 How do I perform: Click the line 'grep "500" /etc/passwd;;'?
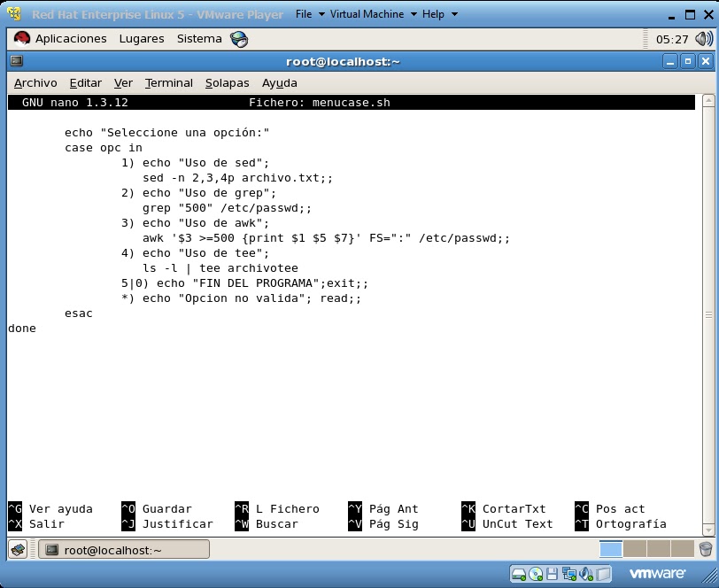227,208
